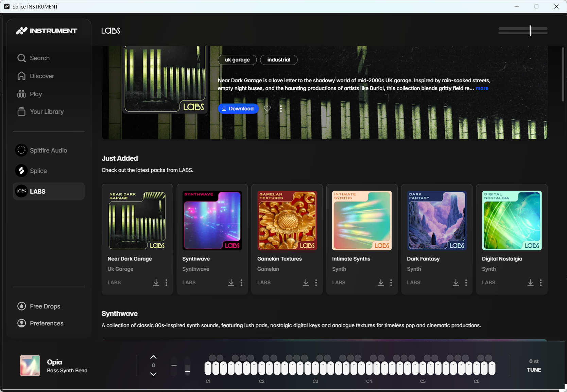Screen dimensions: 567x392
Task: Download Dark Fantasy pack
Action: (456, 283)
